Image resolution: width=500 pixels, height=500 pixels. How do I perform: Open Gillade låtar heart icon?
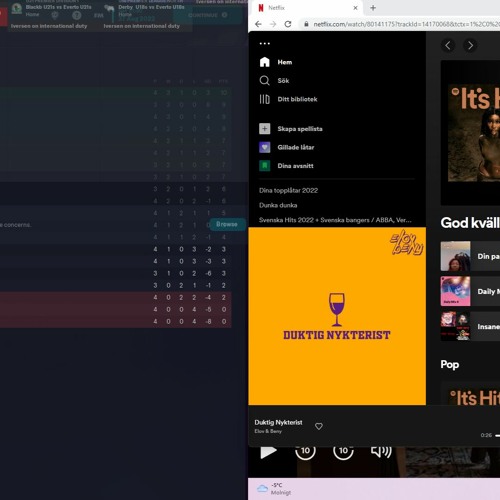pyautogui.click(x=265, y=147)
